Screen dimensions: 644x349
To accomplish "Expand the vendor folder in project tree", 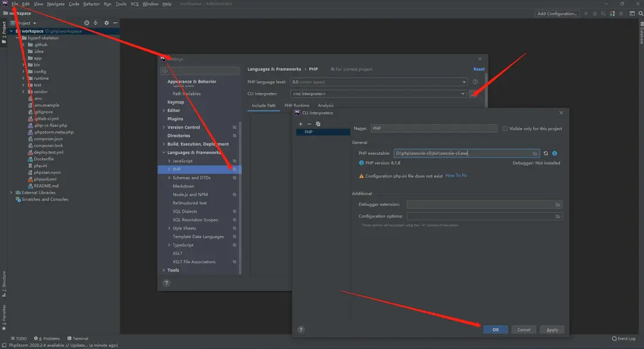I will [x=23, y=92].
